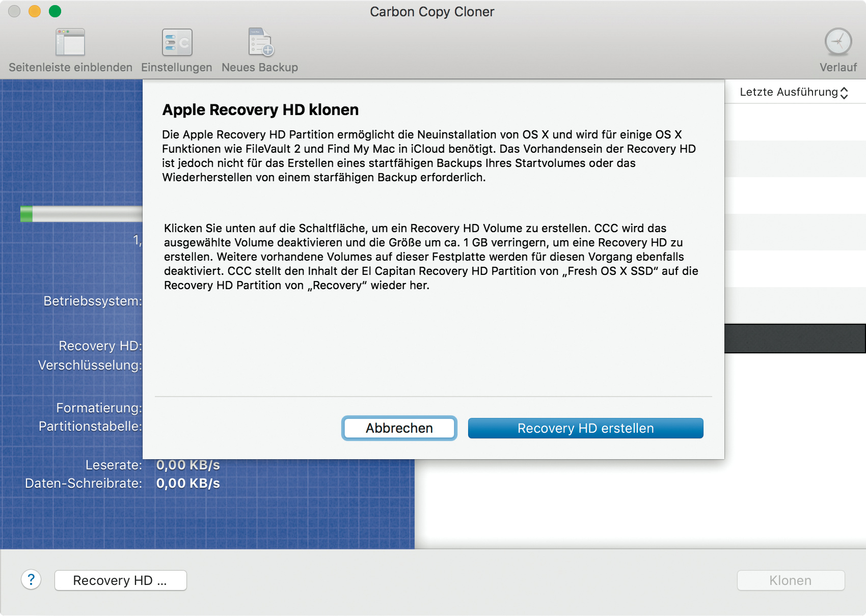866x616 pixels.
Task: Click the Recovery HD: label in the info panel
Action: pos(100,346)
